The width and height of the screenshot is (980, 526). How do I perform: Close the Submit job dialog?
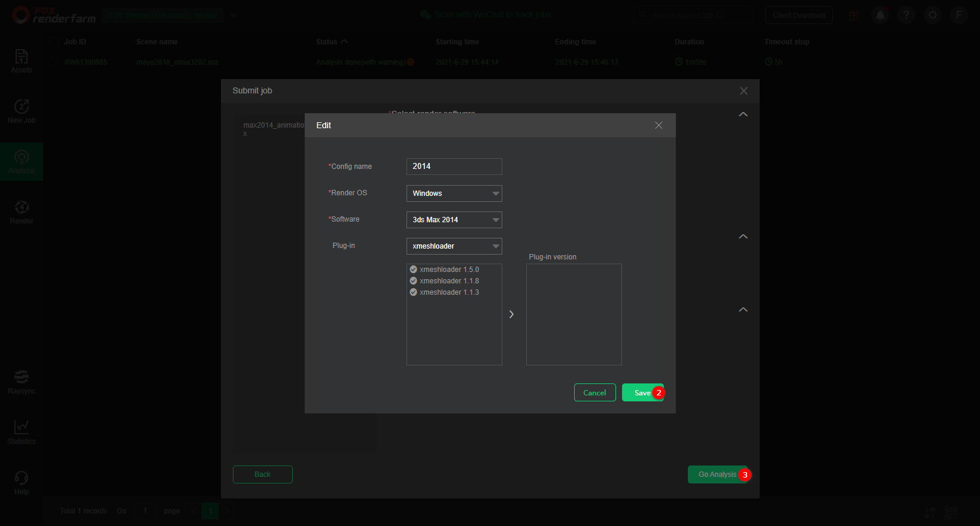744,91
